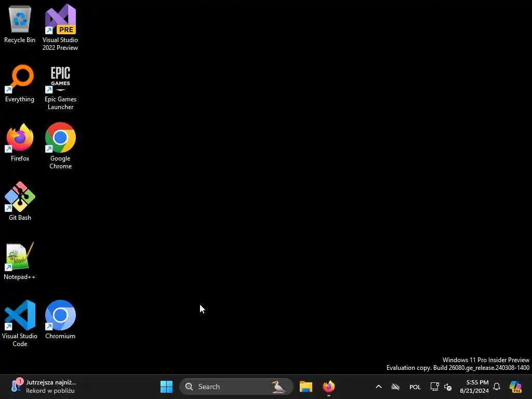532x399 pixels.
Task: Select the Recycle Bin desktop icon
Action: point(20,24)
